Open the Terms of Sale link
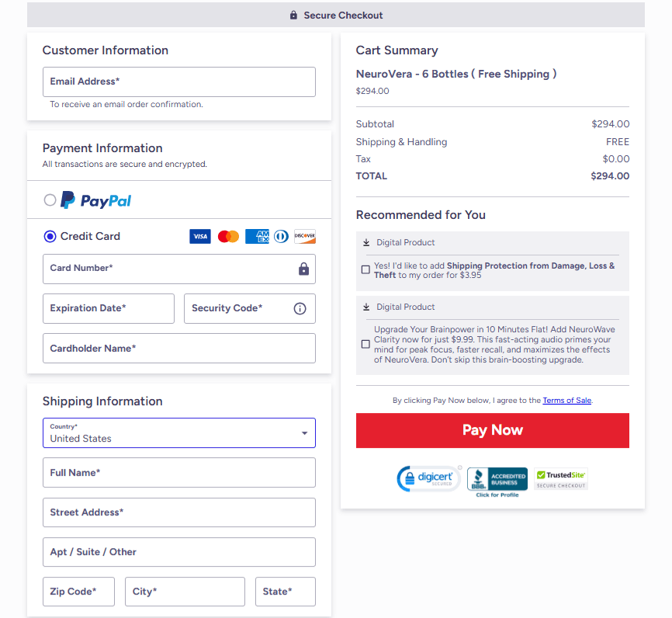The width and height of the screenshot is (672, 618). (x=566, y=400)
